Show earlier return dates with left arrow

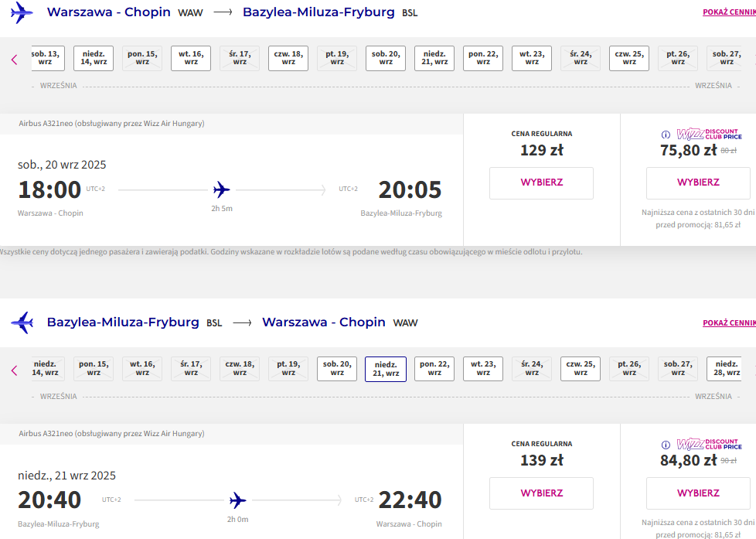point(15,370)
